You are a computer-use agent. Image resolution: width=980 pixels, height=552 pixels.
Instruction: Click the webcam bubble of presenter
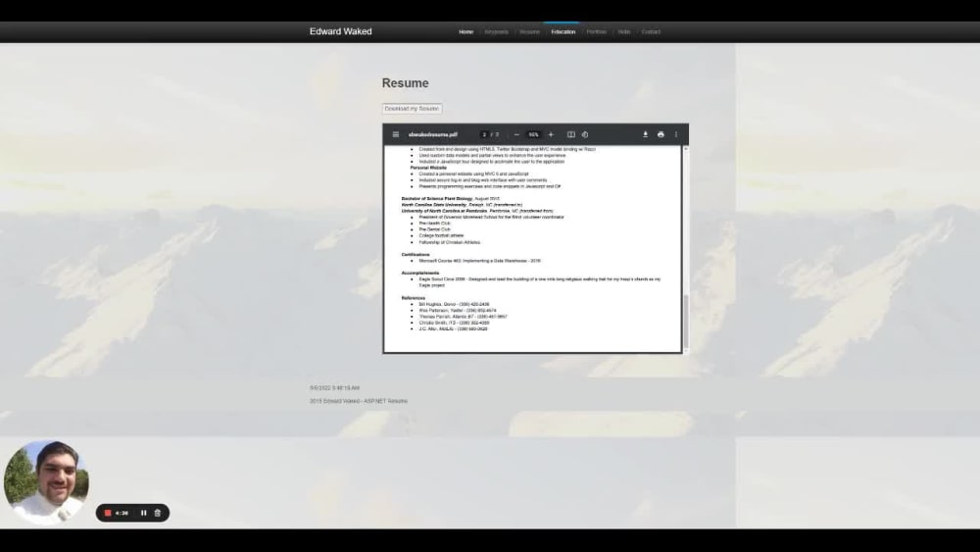coord(46,482)
